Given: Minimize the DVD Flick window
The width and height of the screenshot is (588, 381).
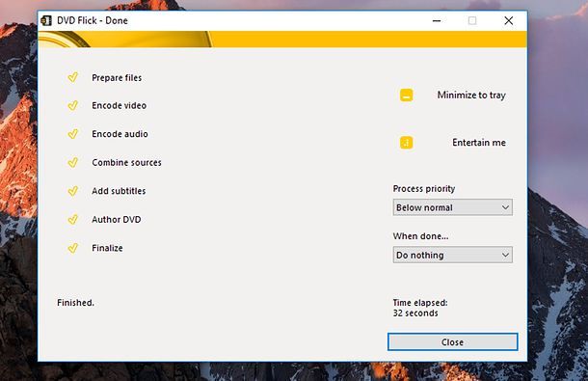Looking at the screenshot, I should pos(437,20).
